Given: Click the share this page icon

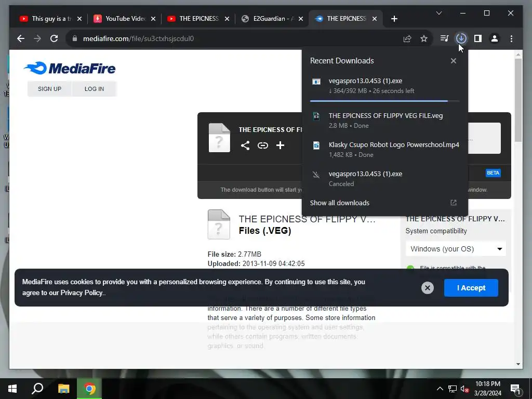Looking at the screenshot, I should 407,38.
